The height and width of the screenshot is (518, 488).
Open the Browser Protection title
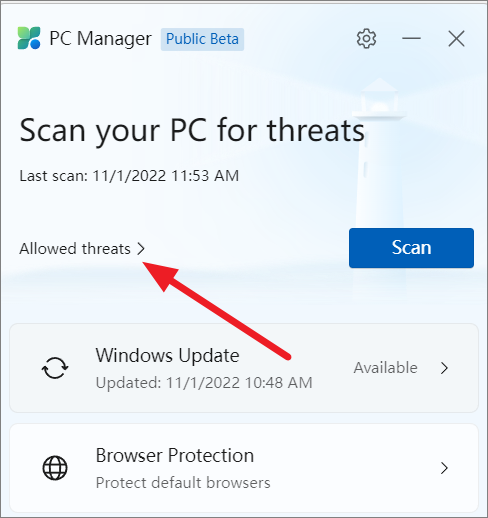[x=175, y=455]
